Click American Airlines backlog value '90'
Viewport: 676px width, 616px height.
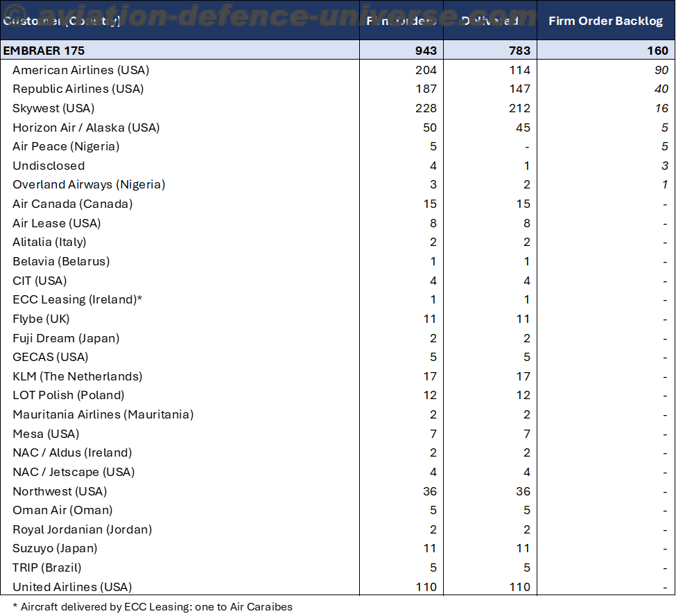point(661,70)
